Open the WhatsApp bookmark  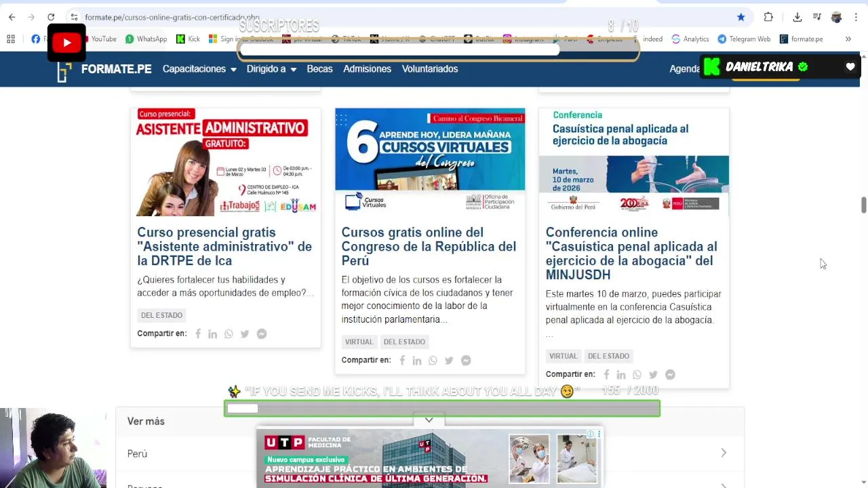click(146, 39)
